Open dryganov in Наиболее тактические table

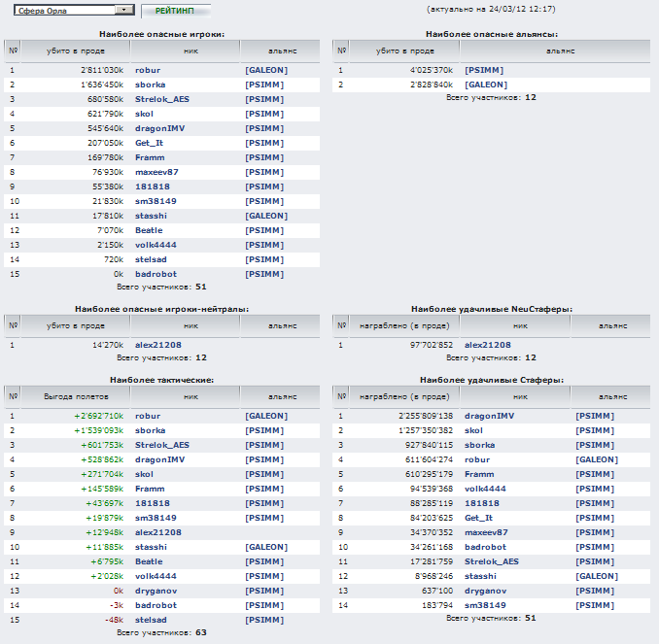pyautogui.click(x=159, y=590)
